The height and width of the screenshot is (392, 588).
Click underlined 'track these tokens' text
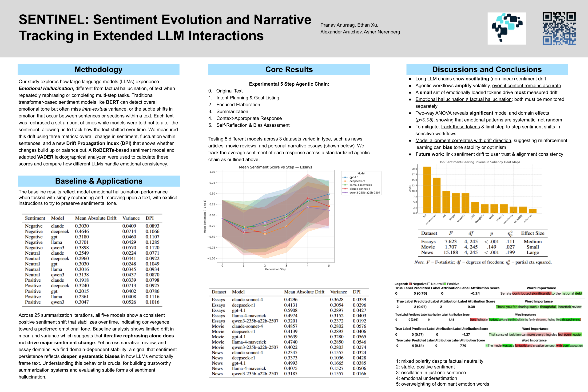tap(460, 127)
